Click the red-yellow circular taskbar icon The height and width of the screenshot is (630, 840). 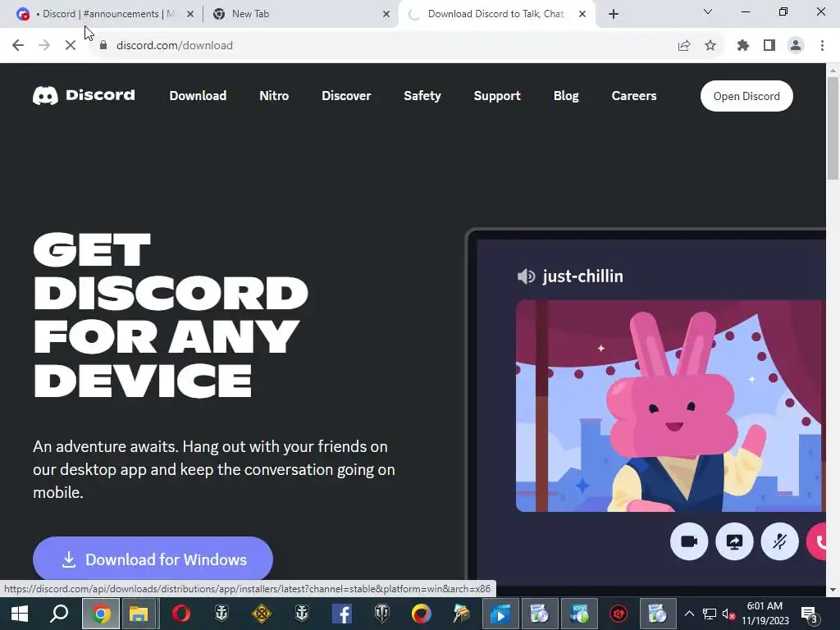point(421,614)
